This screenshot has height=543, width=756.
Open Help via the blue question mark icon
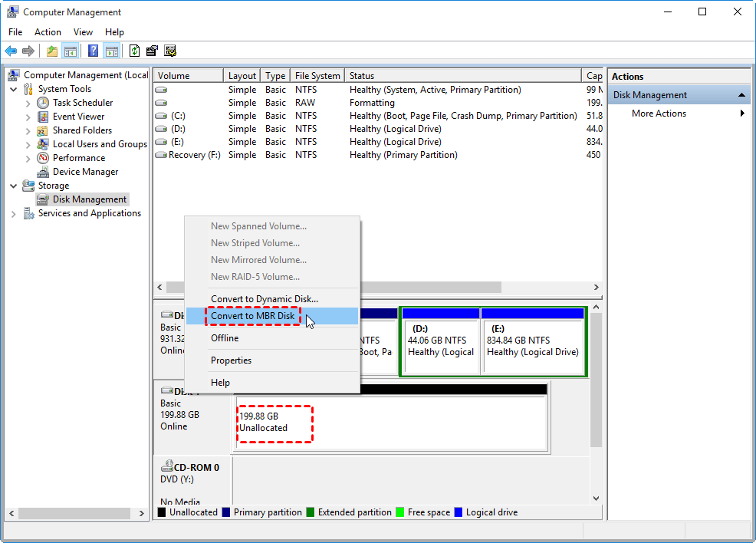(x=93, y=51)
